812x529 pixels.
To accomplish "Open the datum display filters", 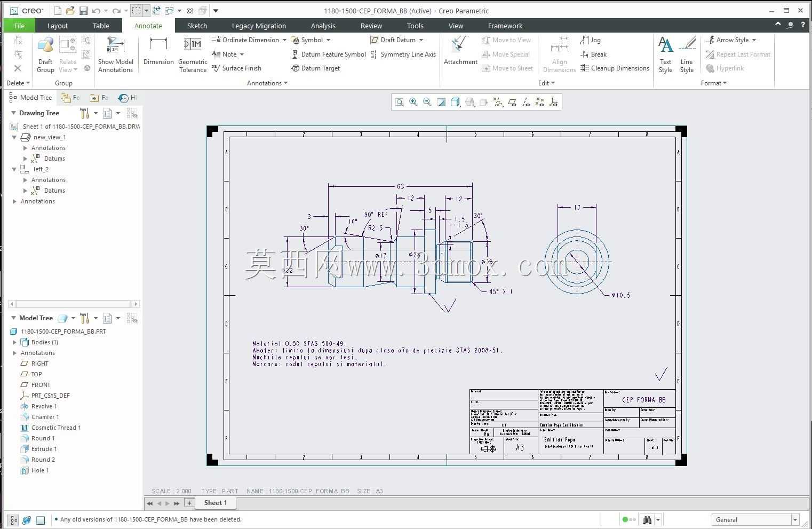I will point(497,102).
